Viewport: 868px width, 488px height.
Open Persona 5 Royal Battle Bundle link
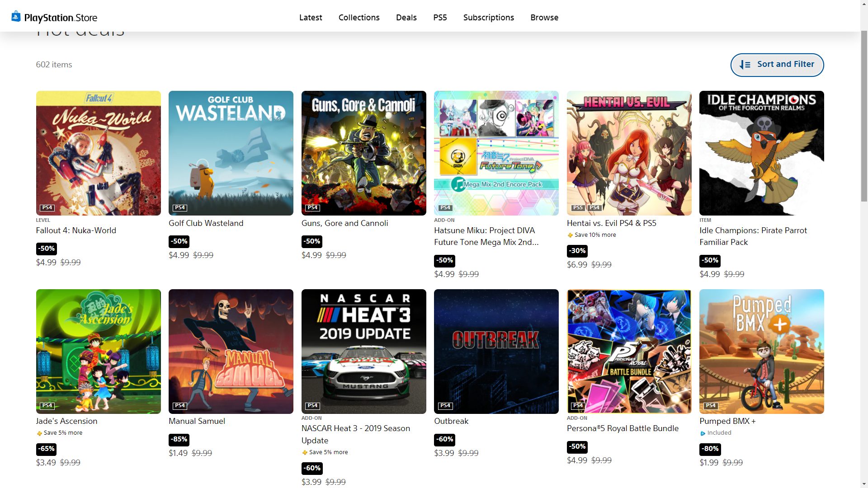point(623,428)
